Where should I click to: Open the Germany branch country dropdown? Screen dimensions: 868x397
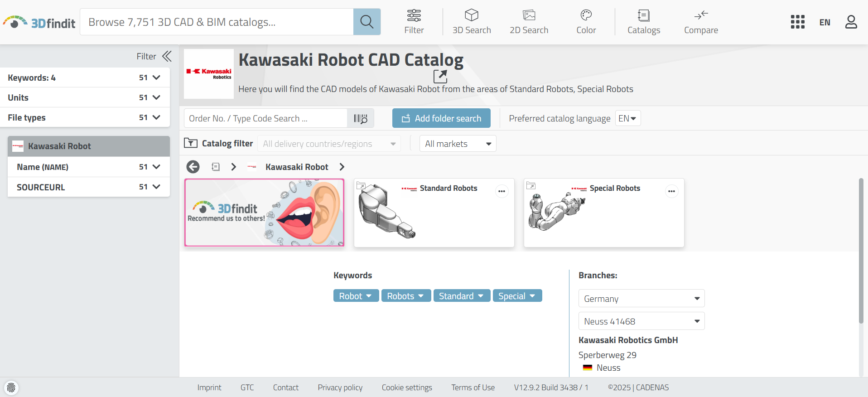[641, 298]
